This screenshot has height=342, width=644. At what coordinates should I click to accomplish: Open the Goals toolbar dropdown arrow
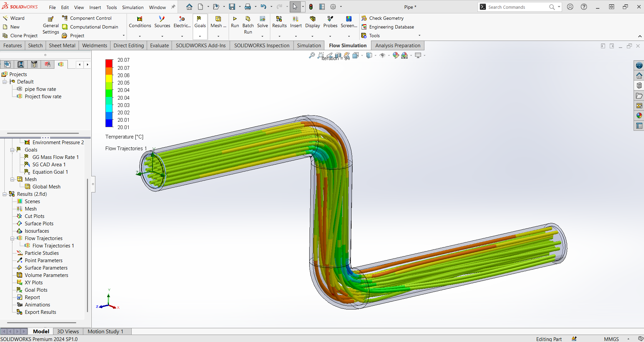(x=200, y=36)
